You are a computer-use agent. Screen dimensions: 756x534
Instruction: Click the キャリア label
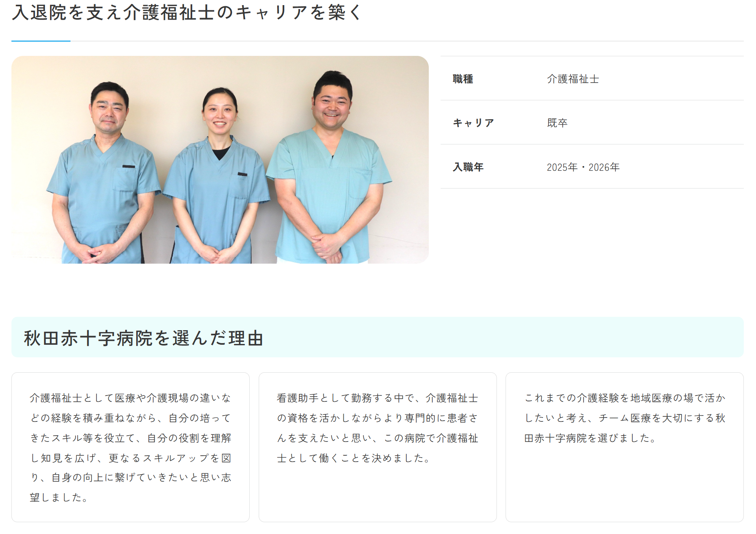pos(473,123)
